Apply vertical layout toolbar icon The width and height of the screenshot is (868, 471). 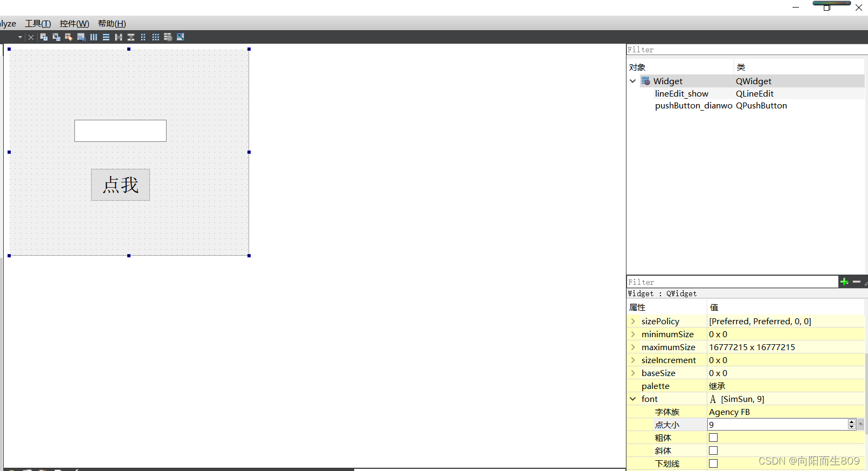(106, 37)
